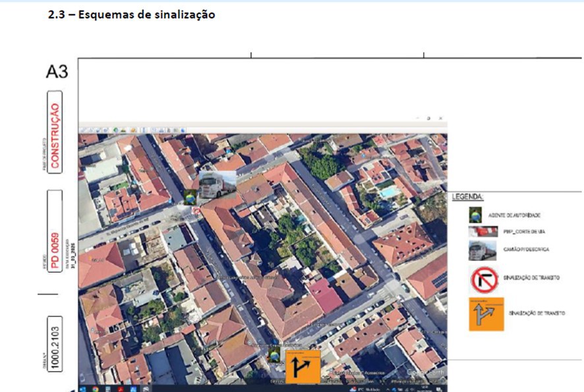Click the 'CAMIÃO P/ DESCARGA' legend label

(x=526, y=249)
